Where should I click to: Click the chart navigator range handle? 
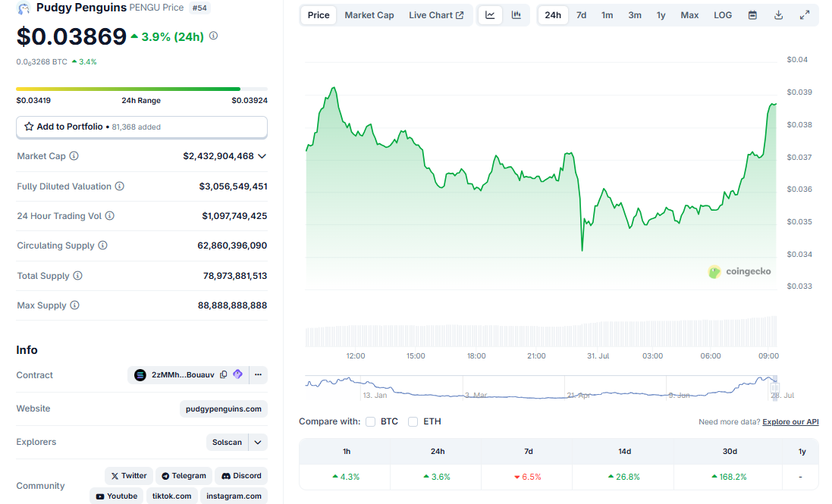774,388
